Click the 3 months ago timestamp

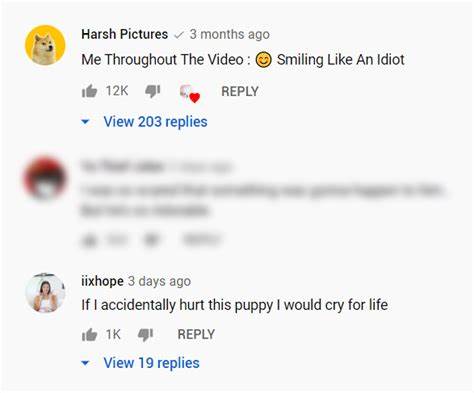[230, 34]
